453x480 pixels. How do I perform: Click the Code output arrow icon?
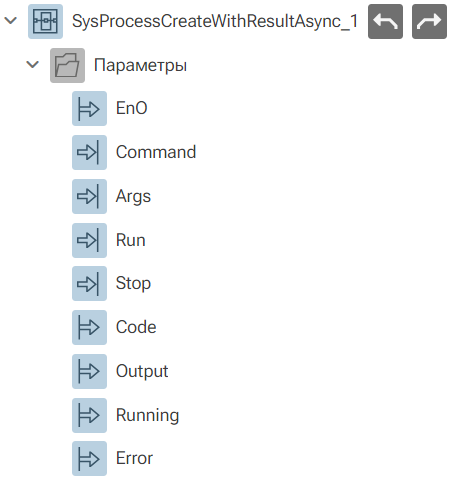pyautogui.click(x=89, y=327)
